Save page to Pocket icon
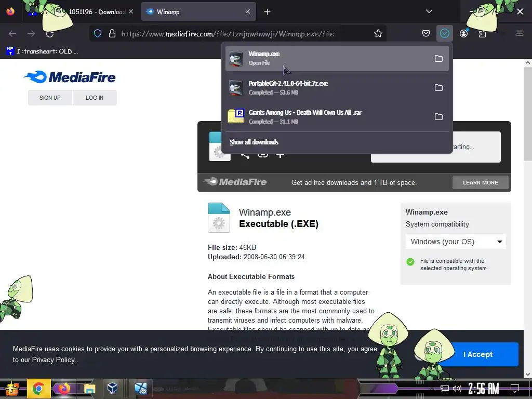 click(x=426, y=34)
